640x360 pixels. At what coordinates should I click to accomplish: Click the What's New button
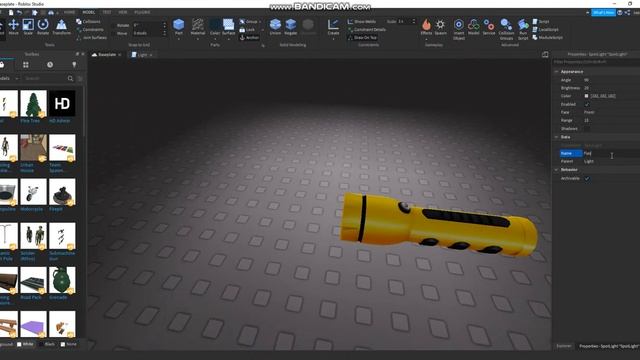click(x=603, y=13)
